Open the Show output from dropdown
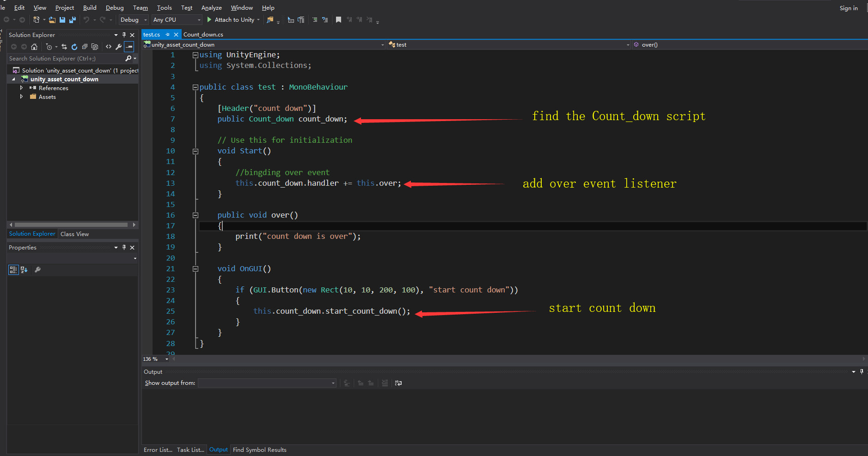The image size is (868, 456). point(332,383)
